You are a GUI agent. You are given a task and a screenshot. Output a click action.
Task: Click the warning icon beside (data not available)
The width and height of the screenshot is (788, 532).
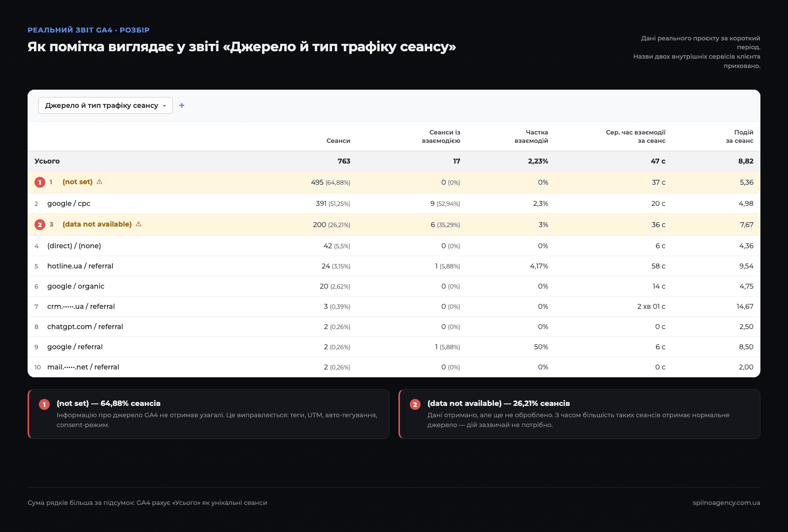click(139, 224)
